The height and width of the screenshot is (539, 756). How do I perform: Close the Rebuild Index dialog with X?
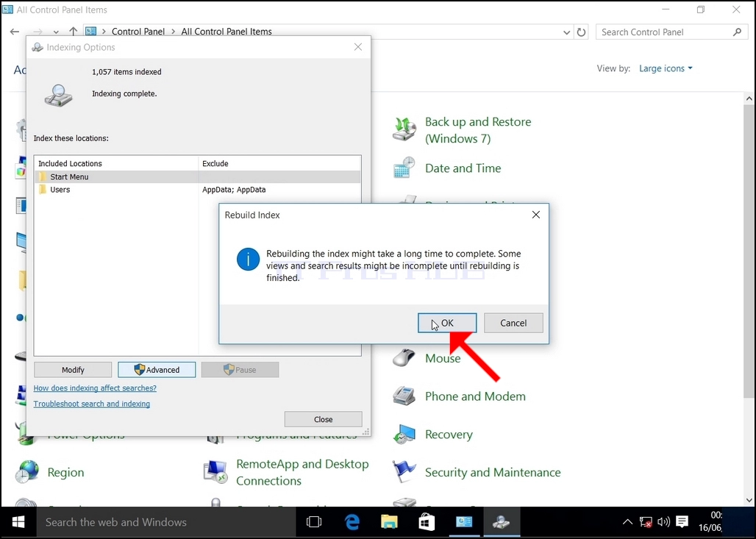tap(535, 215)
